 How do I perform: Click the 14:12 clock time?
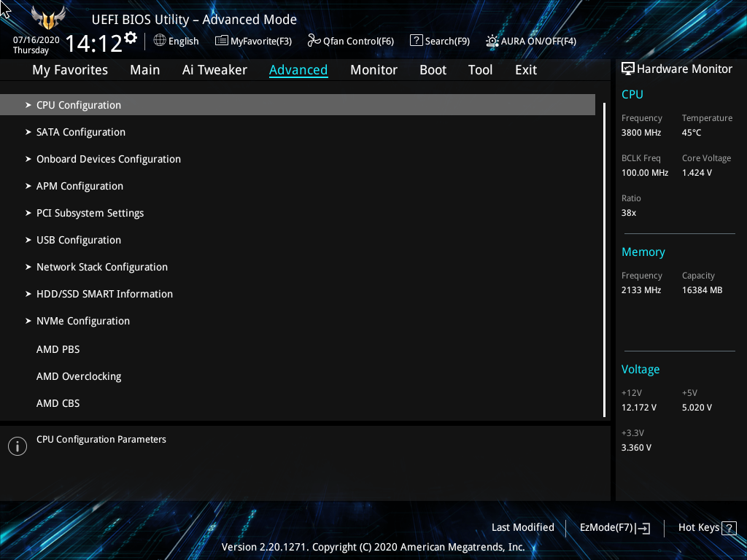point(93,43)
